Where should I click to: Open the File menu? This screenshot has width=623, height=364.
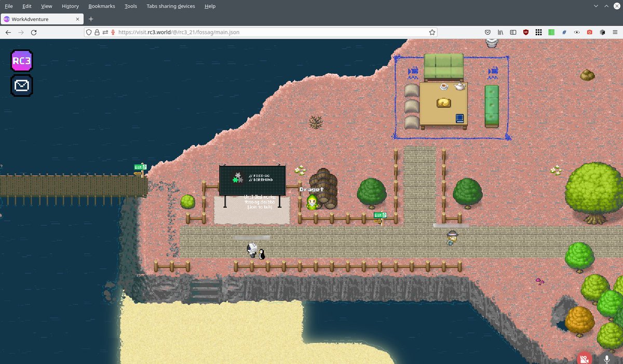click(x=9, y=6)
